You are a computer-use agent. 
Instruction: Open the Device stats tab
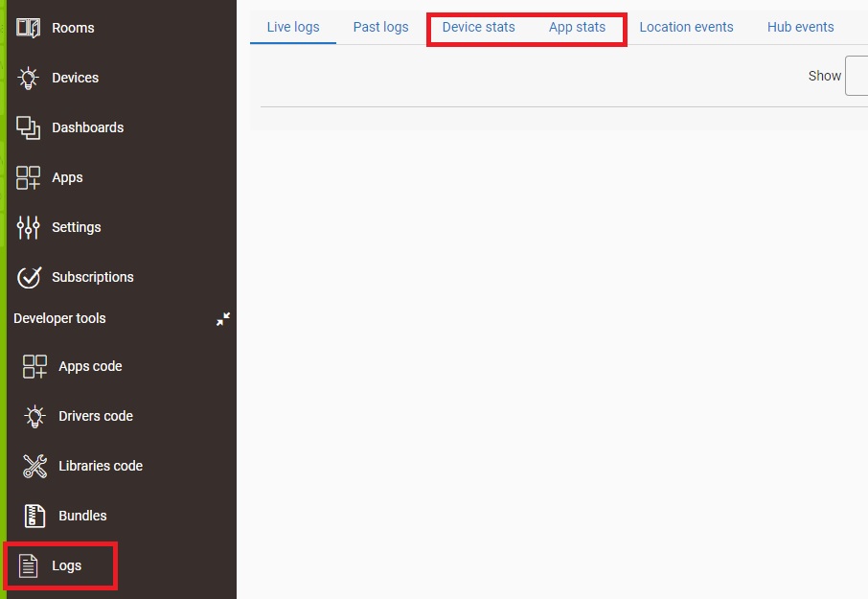(x=478, y=27)
